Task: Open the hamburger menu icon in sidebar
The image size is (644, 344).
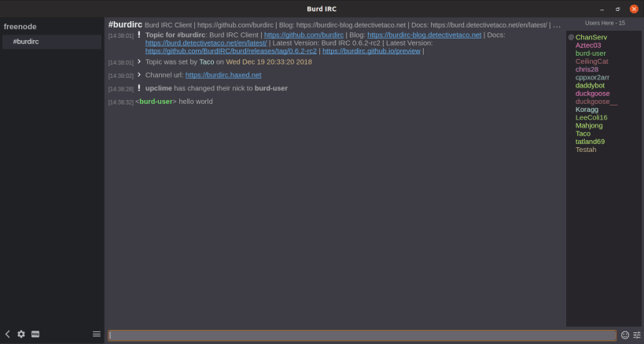Action: coord(97,334)
